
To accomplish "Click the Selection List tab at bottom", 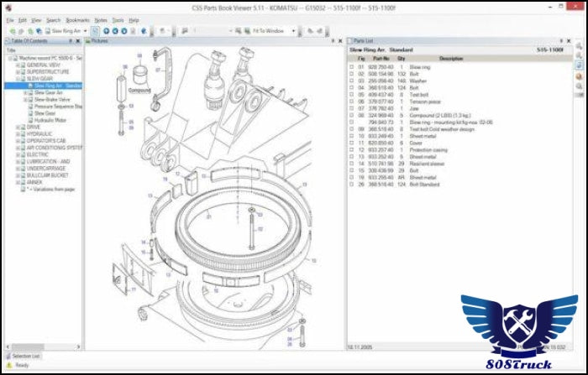I will pos(25,356).
